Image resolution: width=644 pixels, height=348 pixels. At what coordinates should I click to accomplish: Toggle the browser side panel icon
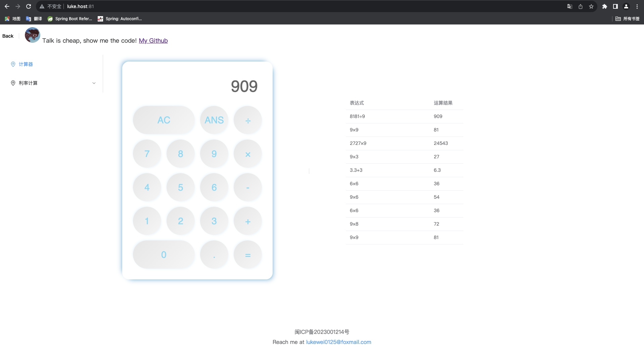(615, 6)
